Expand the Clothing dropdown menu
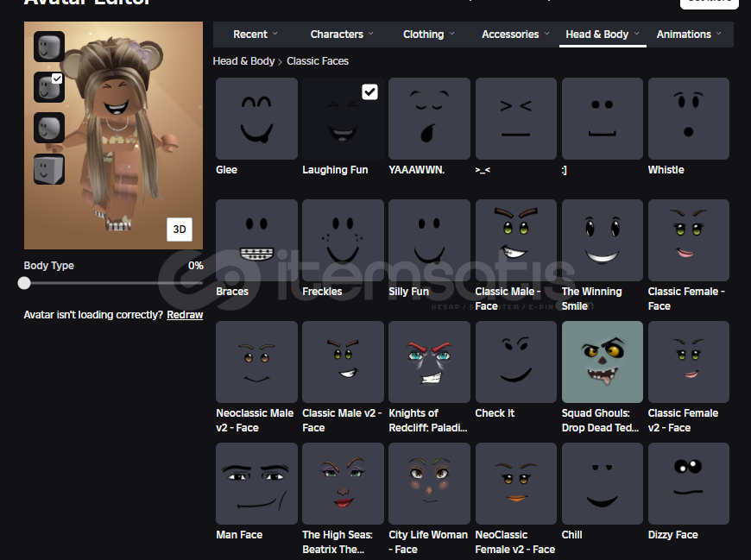Image resolution: width=751 pixels, height=560 pixels. pyautogui.click(x=429, y=35)
